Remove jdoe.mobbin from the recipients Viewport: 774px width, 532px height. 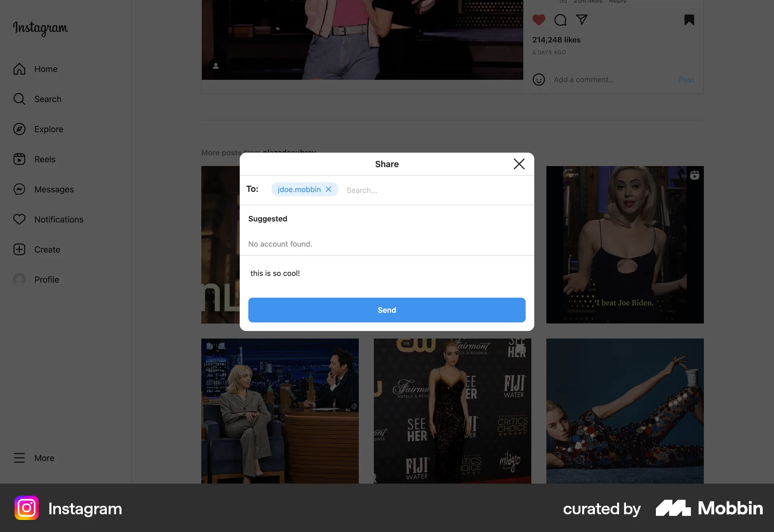click(x=328, y=189)
